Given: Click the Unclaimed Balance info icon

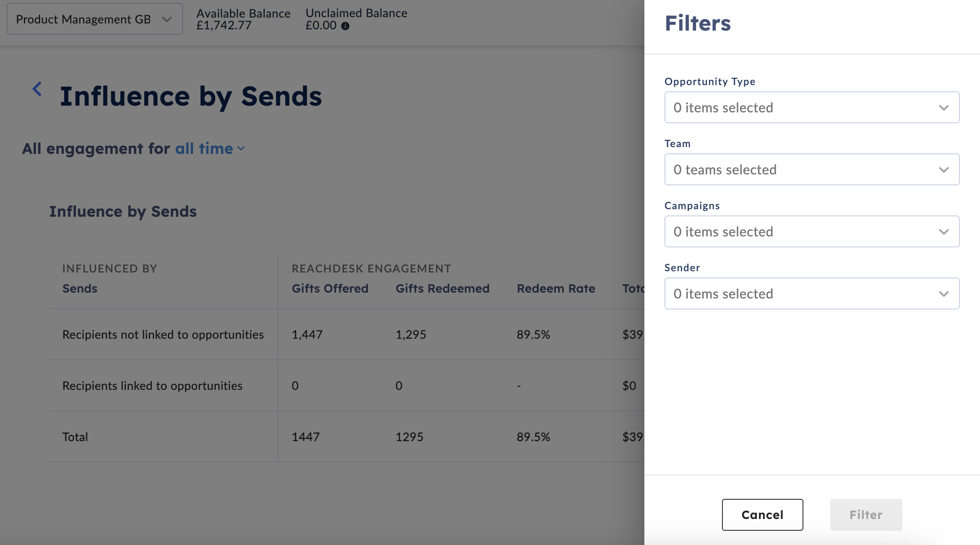Looking at the screenshot, I should click(x=345, y=26).
